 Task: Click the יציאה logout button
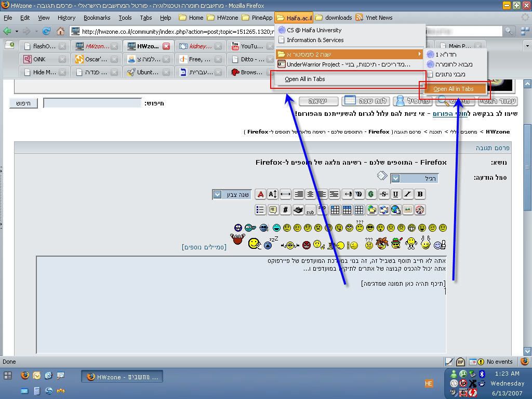point(318,101)
